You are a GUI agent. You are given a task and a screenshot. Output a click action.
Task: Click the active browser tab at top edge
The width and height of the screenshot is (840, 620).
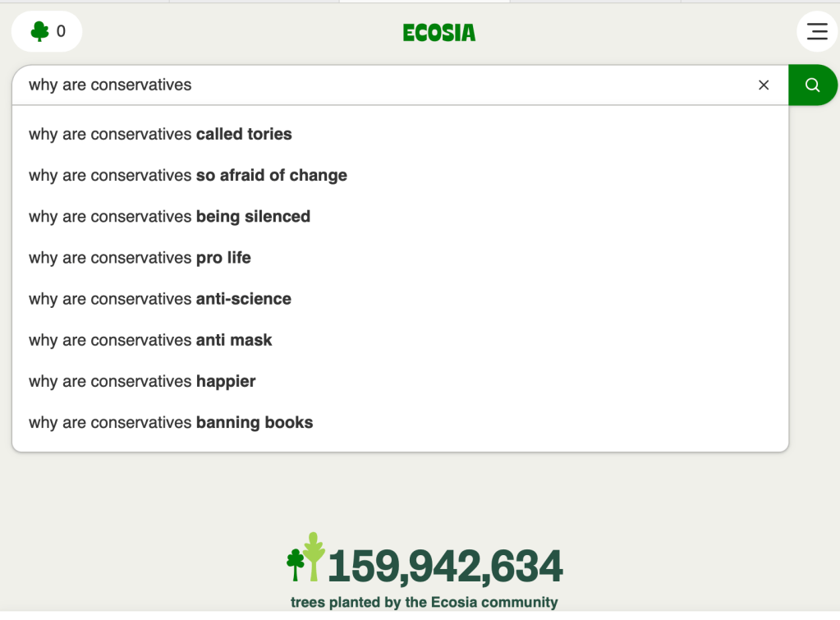click(424, 2)
